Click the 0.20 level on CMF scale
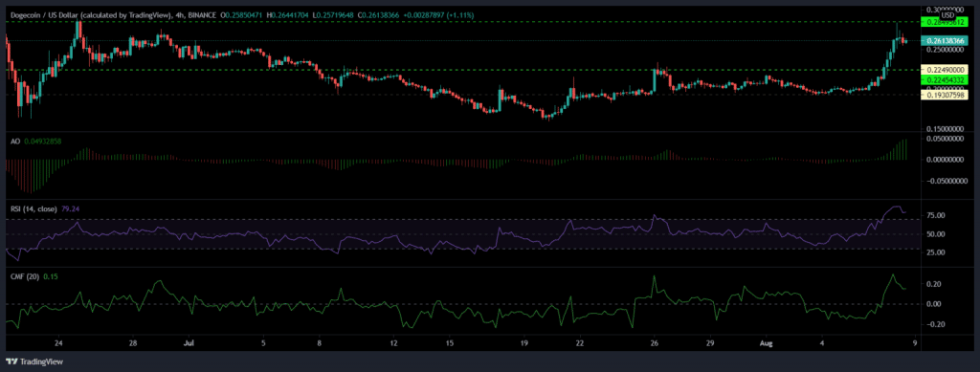The height and width of the screenshot is (372, 980). tap(934, 284)
